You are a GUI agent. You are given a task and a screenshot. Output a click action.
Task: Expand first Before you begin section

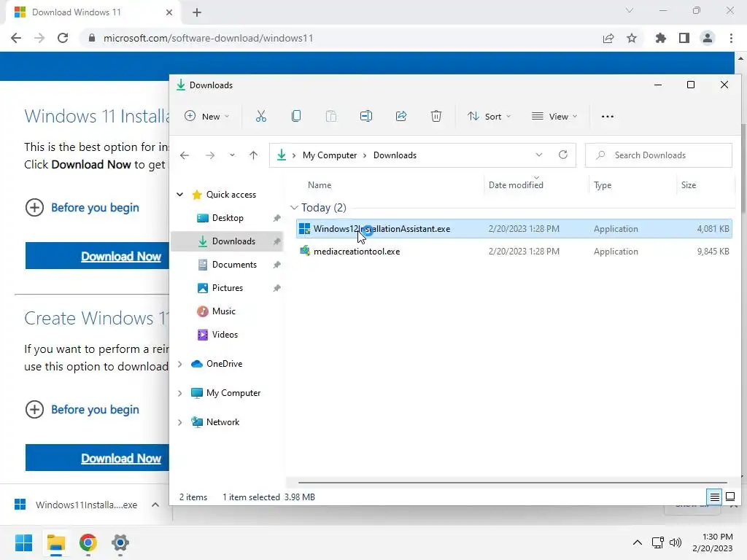(82, 208)
